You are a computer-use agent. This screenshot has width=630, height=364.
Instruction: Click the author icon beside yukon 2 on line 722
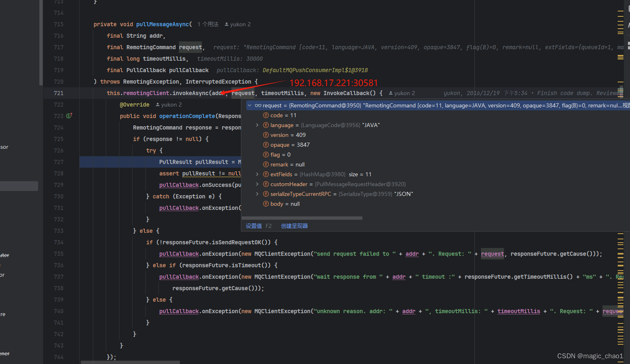click(158, 105)
